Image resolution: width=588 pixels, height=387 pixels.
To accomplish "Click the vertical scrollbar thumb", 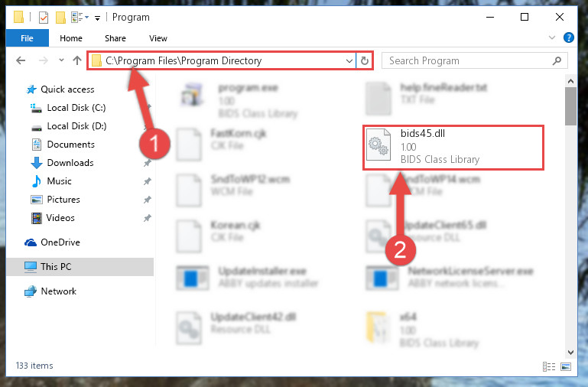I will [570, 106].
